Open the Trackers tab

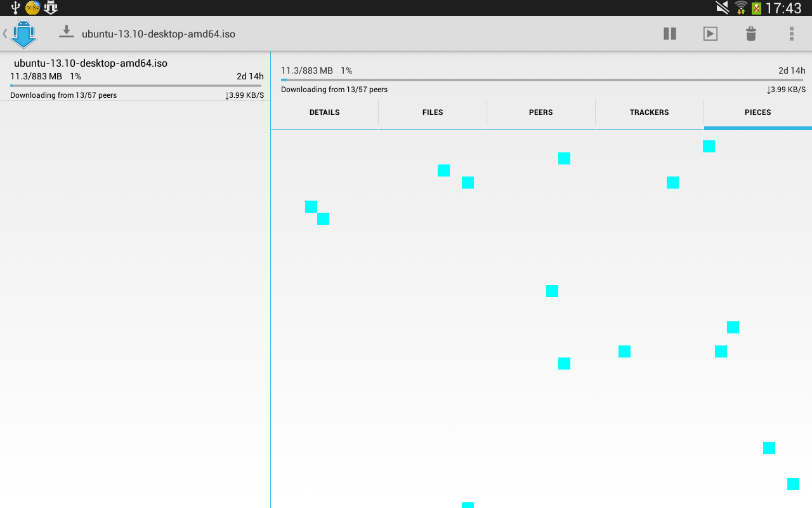coord(650,112)
